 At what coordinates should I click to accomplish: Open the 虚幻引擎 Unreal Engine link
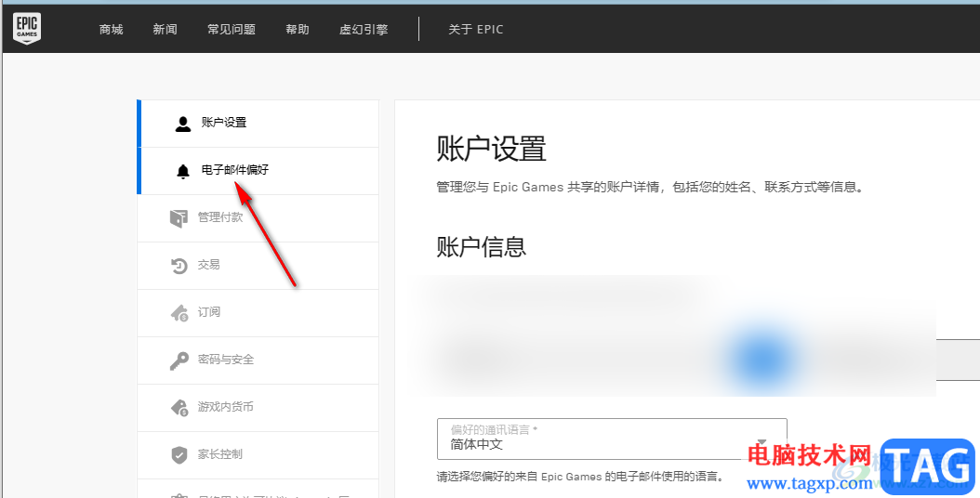click(364, 30)
